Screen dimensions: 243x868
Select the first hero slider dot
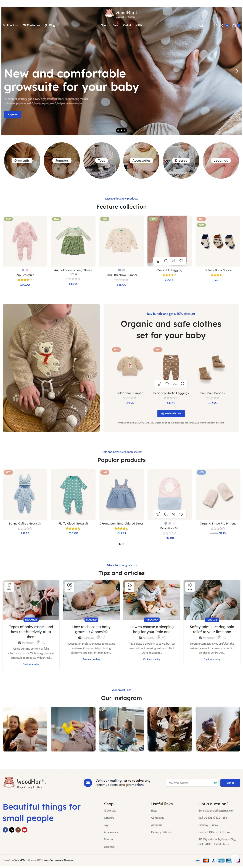click(x=118, y=130)
